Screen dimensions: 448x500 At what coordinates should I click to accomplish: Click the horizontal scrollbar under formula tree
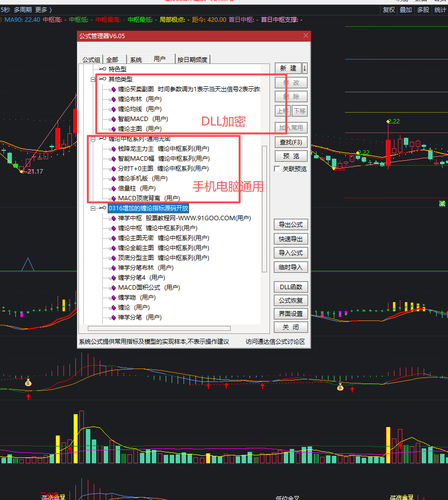point(159,328)
